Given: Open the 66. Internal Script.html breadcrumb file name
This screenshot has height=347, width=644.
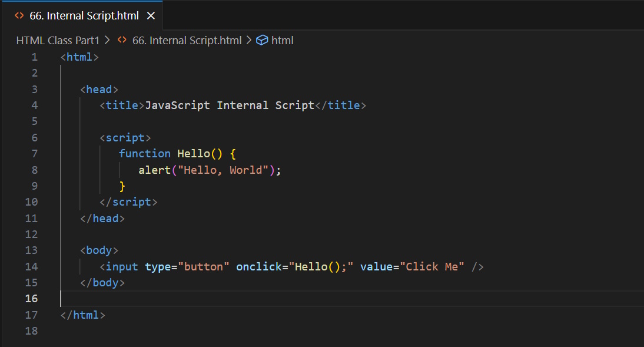Looking at the screenshot, I should 187,40.
